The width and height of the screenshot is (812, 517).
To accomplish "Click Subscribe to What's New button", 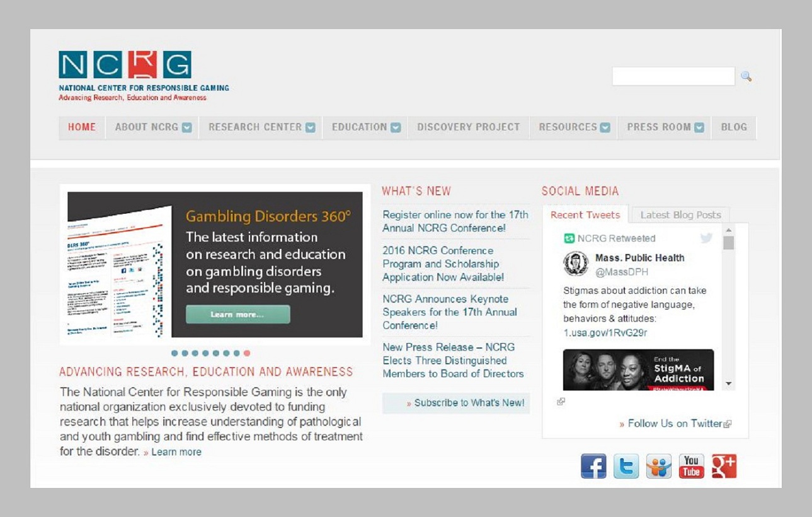I will (x=456, y=403).
